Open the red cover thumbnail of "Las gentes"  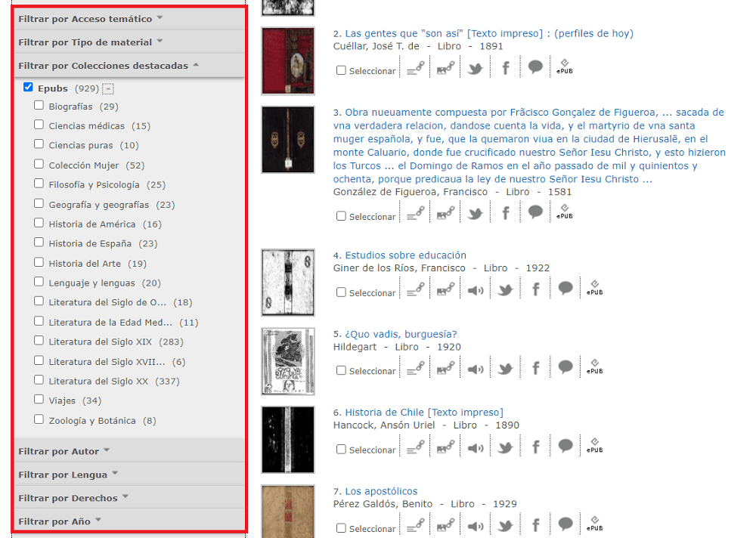(288, 60)
